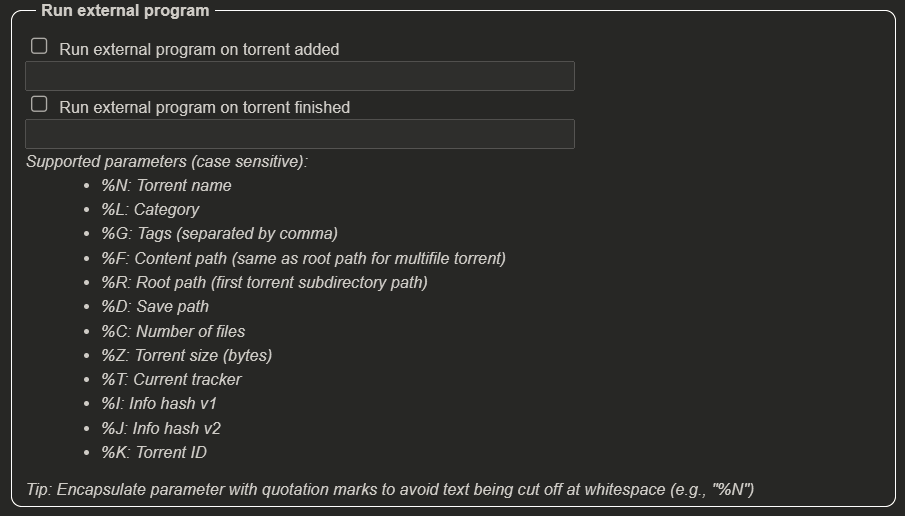Focus the torrent finished command input field
Viewport: 905px width, 516px height.
pyautogui.click(x=300, y=134)
